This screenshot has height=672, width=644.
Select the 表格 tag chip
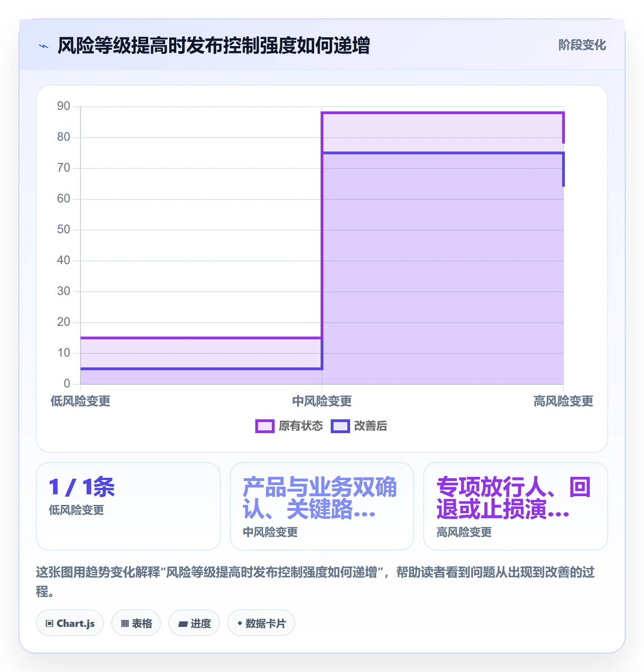pyautogui.click(x=136, y=623)
